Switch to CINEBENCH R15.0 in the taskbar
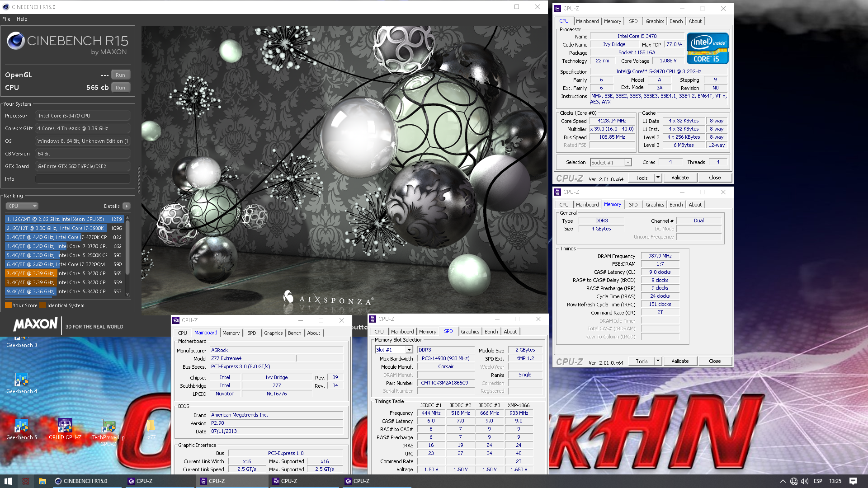The image size is (868, 488). point(86,481)
